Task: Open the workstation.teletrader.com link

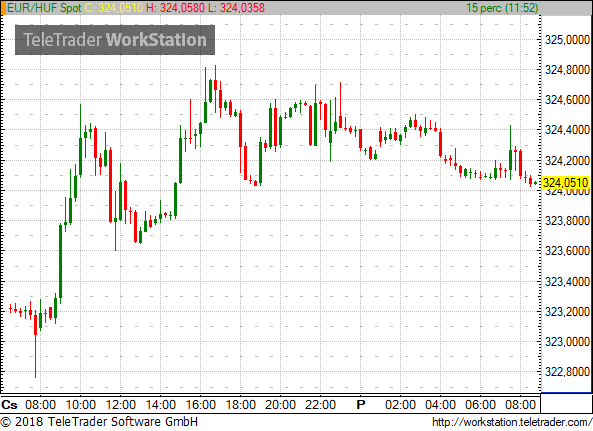Action: click(x=512, y=422)
